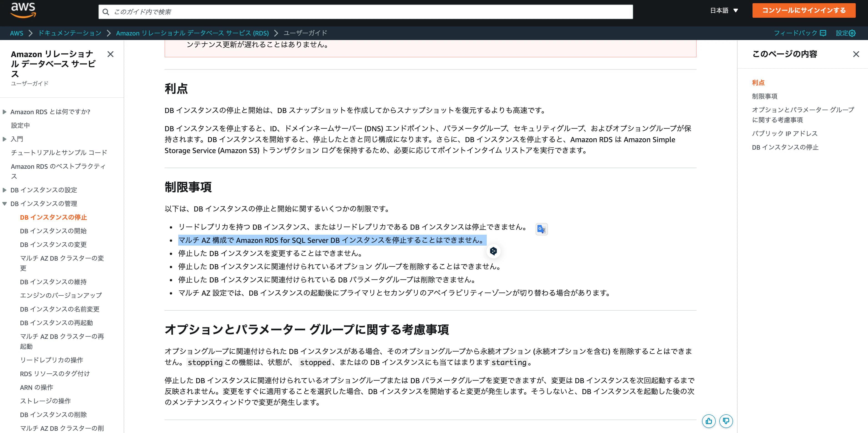The image size is (868, 433).
Task: Select DB インスタンスの停止 in sidebar
Action: click(x=53, y=217)
